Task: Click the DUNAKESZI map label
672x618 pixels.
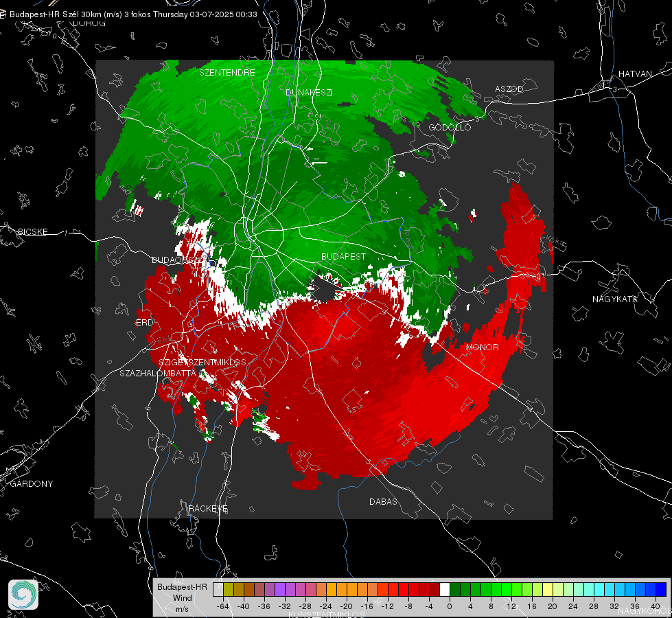Action: [309, 92]
